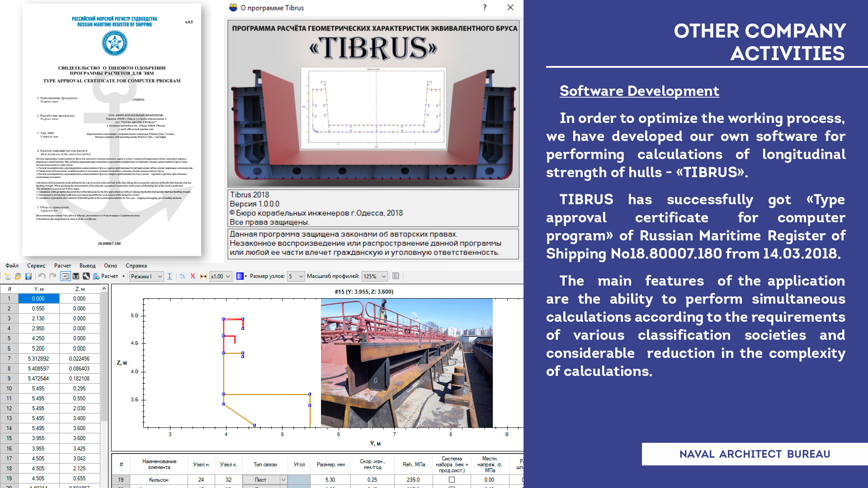Click the cell with value 5.312892
Viewport: 868px width, 488px height.
pyautogui.click(x=38, y=359)
